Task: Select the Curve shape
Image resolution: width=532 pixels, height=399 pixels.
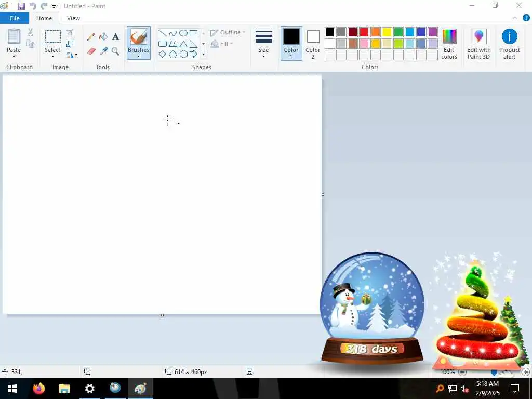Action: (173, 33)
